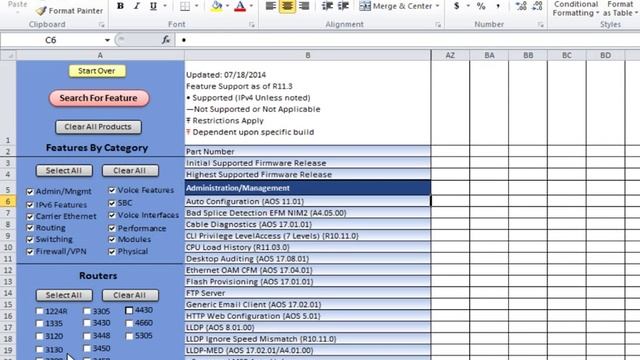Decrease decimal places
This screenshot has height=360, width=640.
[538, 6]
